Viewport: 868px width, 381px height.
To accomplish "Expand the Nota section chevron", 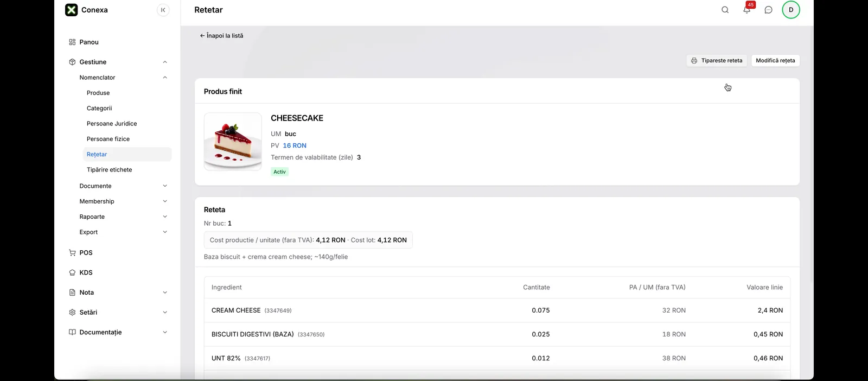I will (x=165, y=293).
